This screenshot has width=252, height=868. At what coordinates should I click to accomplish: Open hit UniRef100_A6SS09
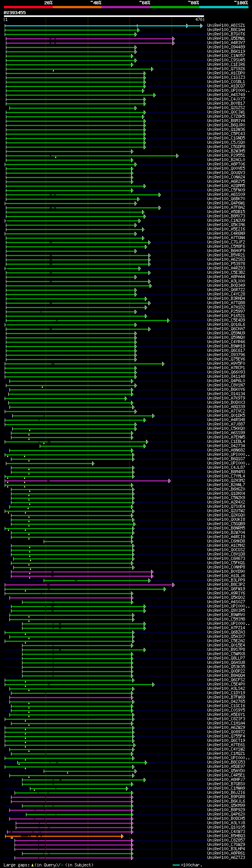pyautogui.click(x=226, y=195)
